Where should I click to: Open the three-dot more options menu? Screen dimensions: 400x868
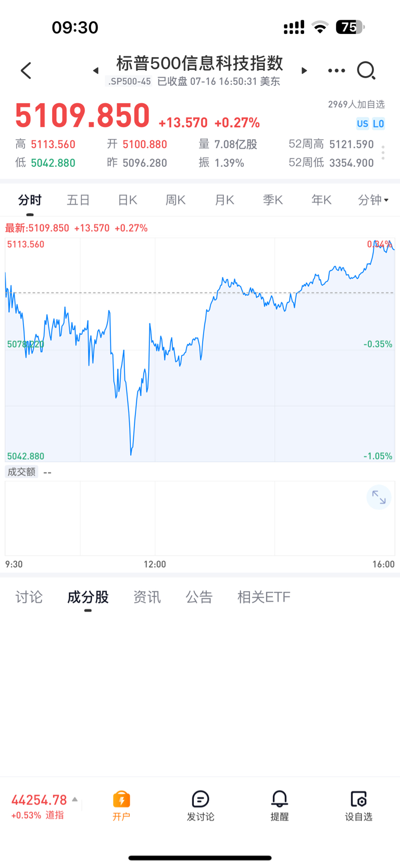pos(336,70)
